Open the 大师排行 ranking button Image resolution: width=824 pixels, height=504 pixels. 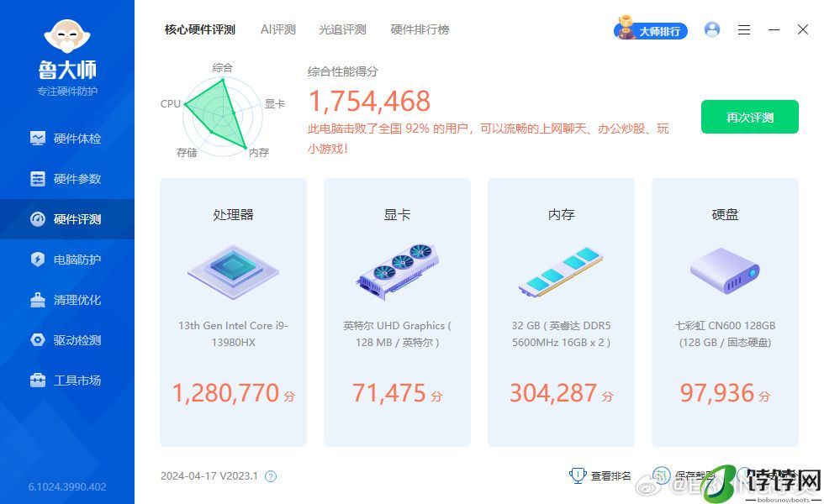[651, 30]
